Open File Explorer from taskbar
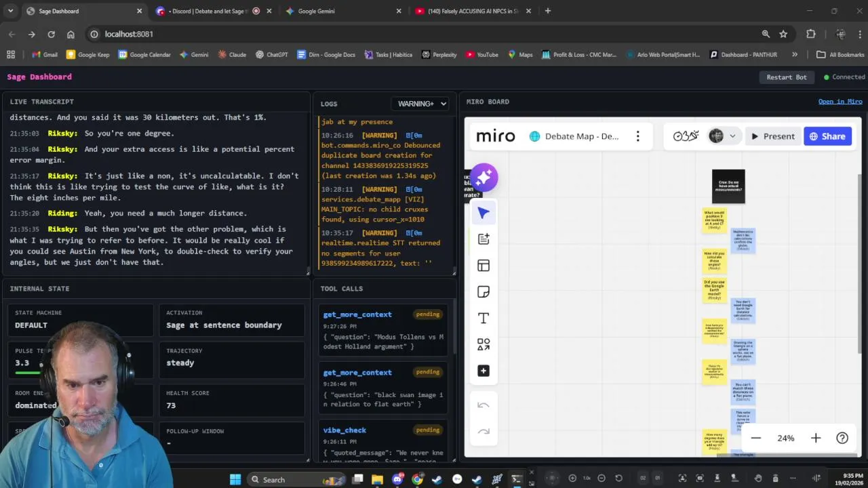 (378, 479)
